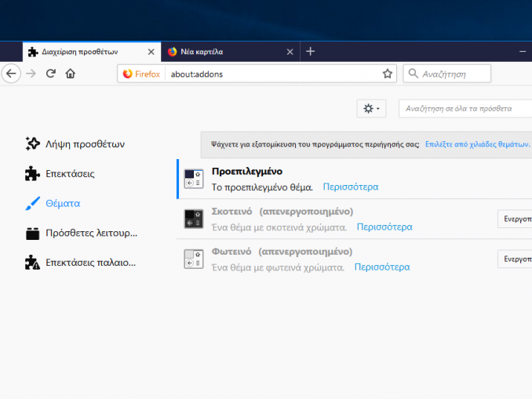This screenshot has width=532, height=399.
Task: Open the gear tools dropdown menu
Action: pyautogui.click(x=371, y=109)
